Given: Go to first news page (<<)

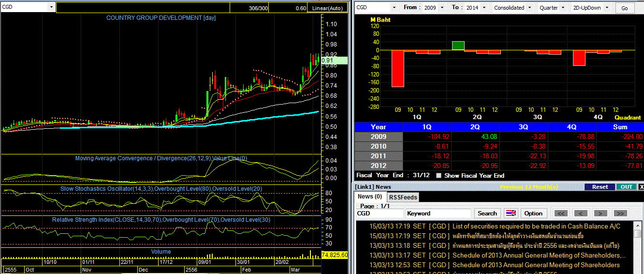Looking at the screenshot, I should coord(561,213).
